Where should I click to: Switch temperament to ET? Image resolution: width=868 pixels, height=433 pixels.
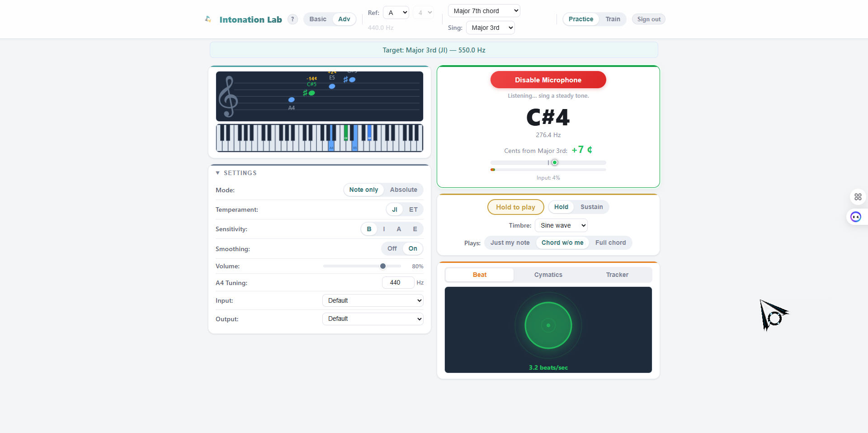click(413, 209)
